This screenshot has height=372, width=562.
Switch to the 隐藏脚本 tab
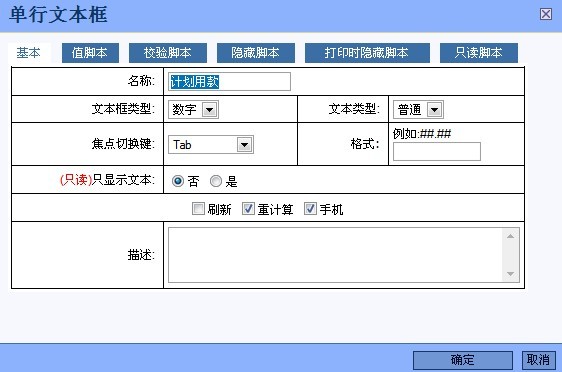[x=256, y=53]
